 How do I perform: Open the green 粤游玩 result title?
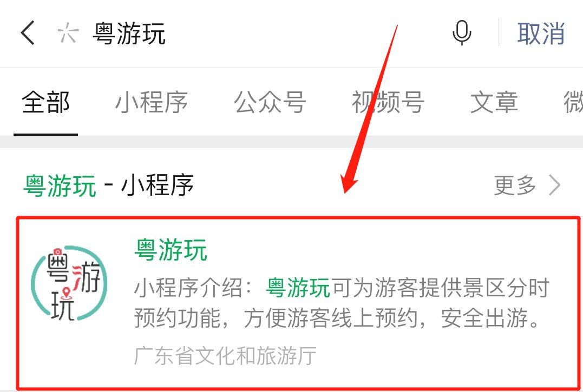pyautogui.click(x=171, y=250)
